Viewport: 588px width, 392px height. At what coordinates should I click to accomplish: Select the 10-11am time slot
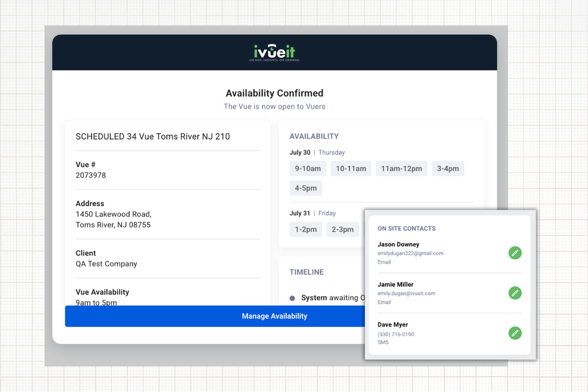351,169
